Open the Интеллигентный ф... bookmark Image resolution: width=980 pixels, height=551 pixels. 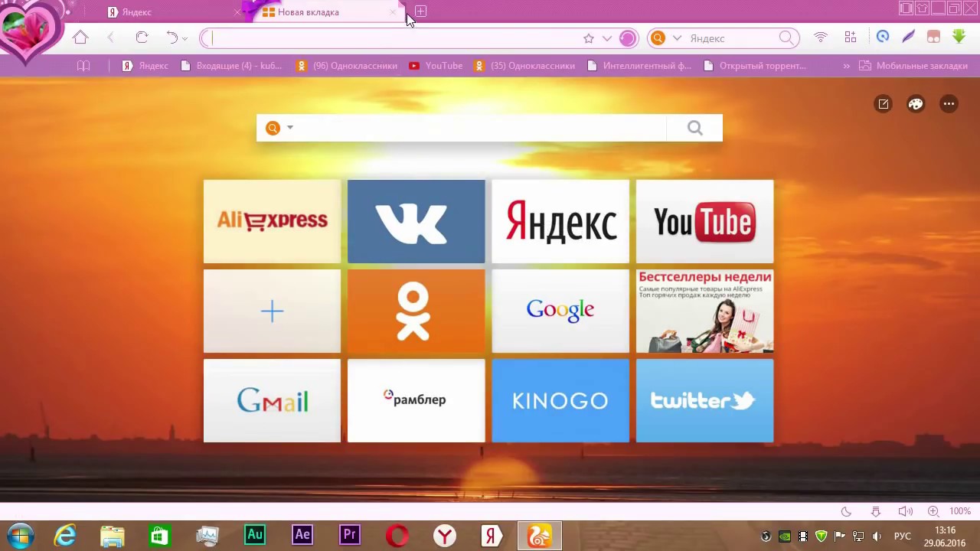click(x=639, y=66)
